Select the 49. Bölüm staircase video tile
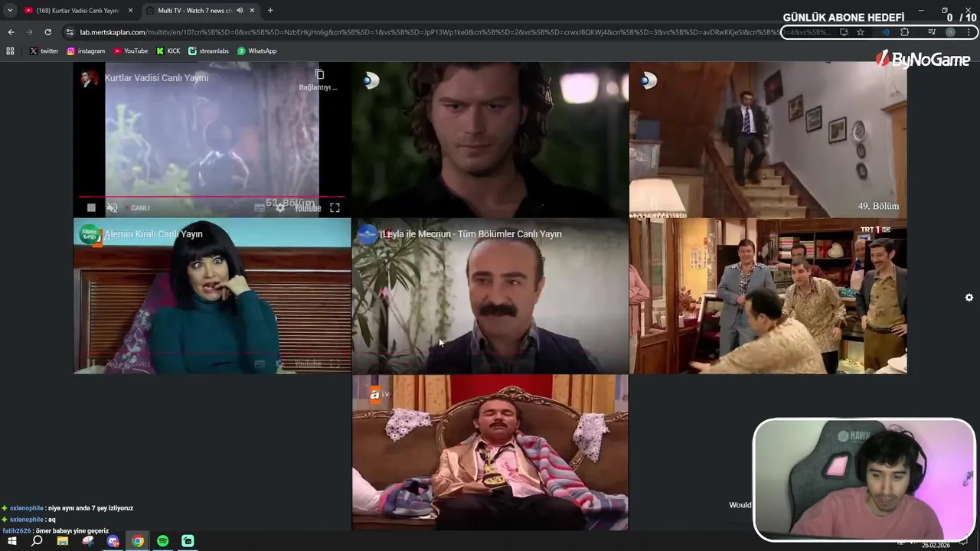980x551 pixels. 768,140
